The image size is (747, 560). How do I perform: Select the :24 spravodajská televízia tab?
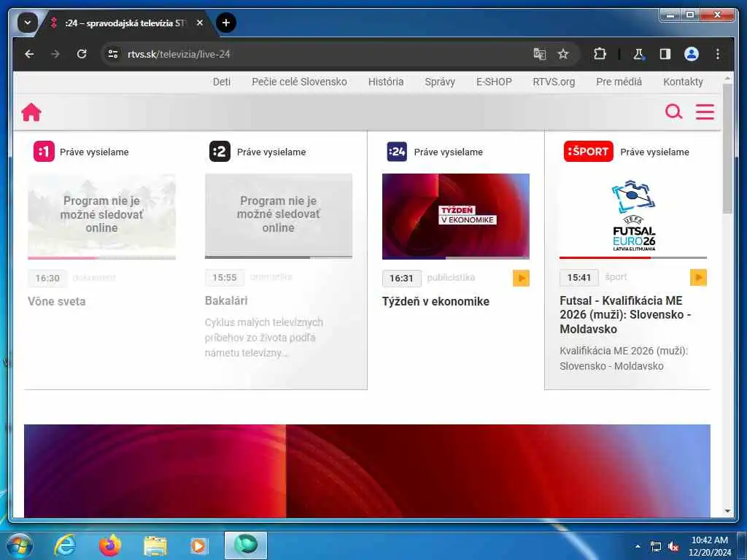125,23
